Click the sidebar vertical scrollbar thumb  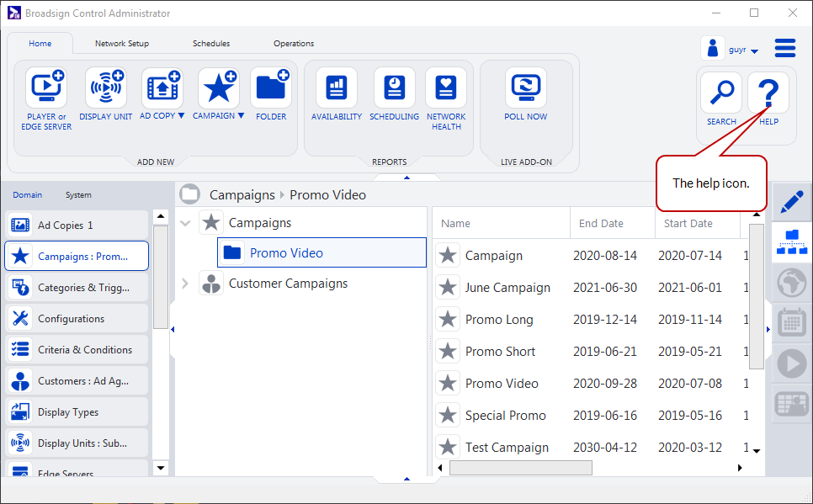[x=161, y=277]
